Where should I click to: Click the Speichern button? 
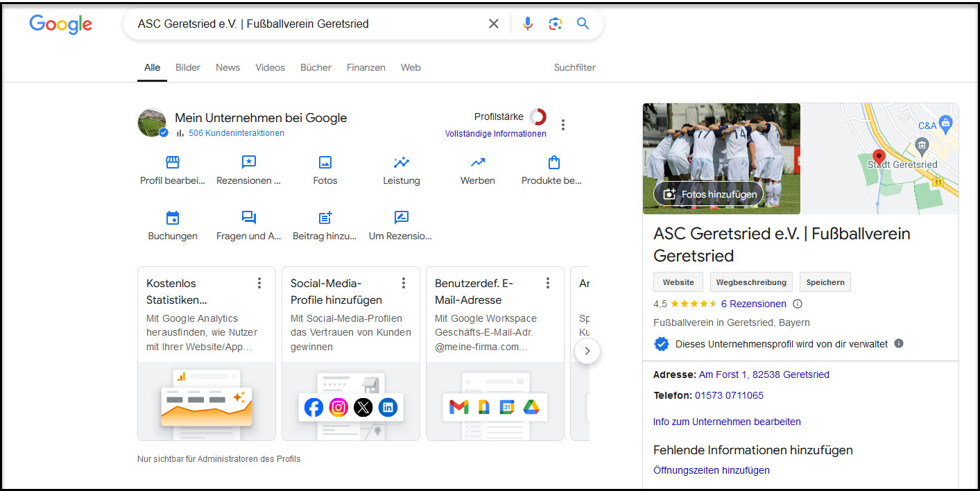pos(825,282)
